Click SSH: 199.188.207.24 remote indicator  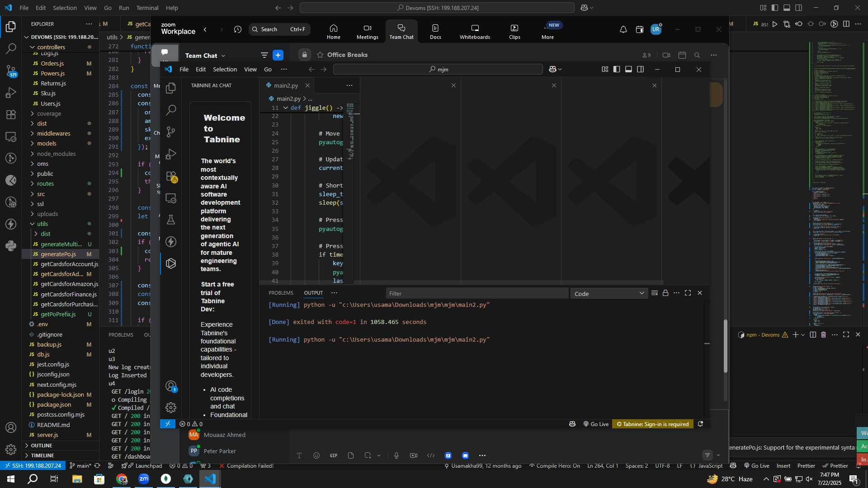click(x=33, y=466)
